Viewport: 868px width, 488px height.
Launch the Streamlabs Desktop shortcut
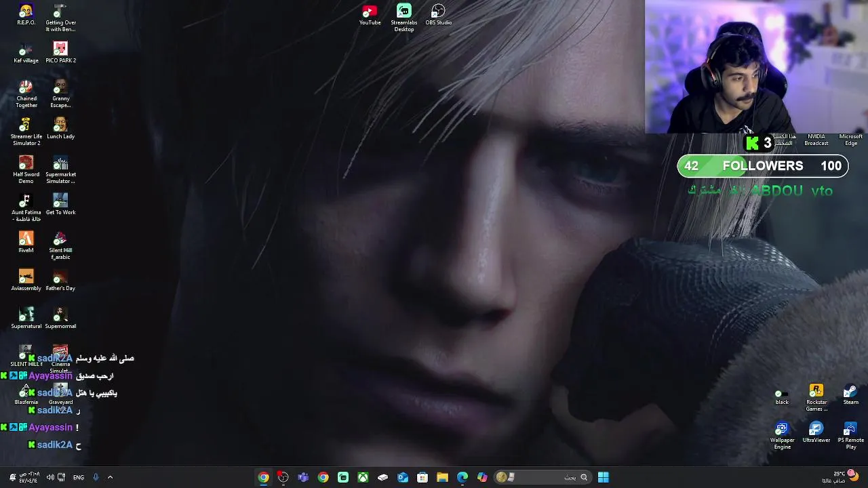click(404, 18)
